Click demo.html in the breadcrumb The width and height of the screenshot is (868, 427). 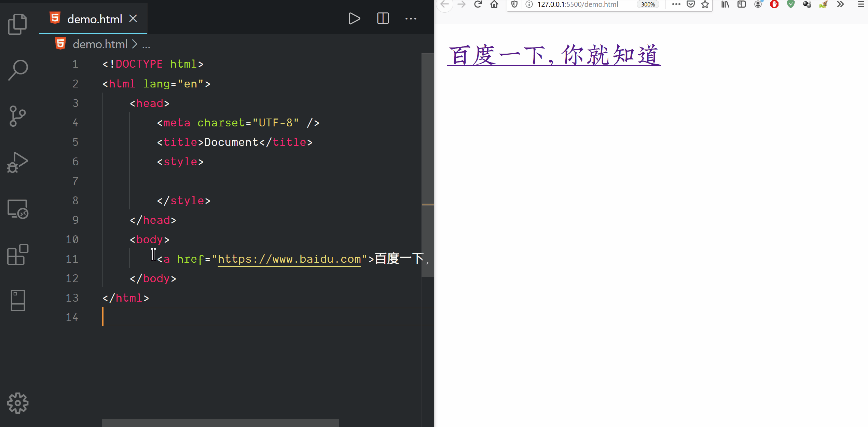click(100, 44)
